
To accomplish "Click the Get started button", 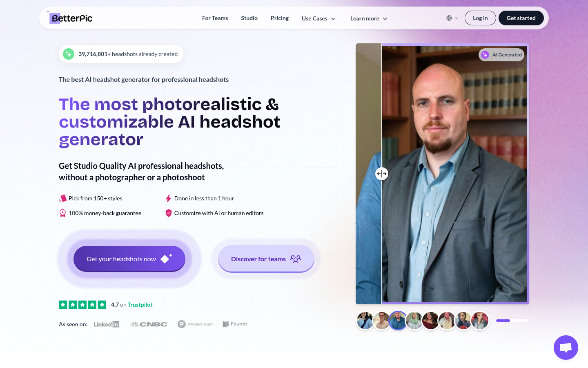I will click(521, 18).
